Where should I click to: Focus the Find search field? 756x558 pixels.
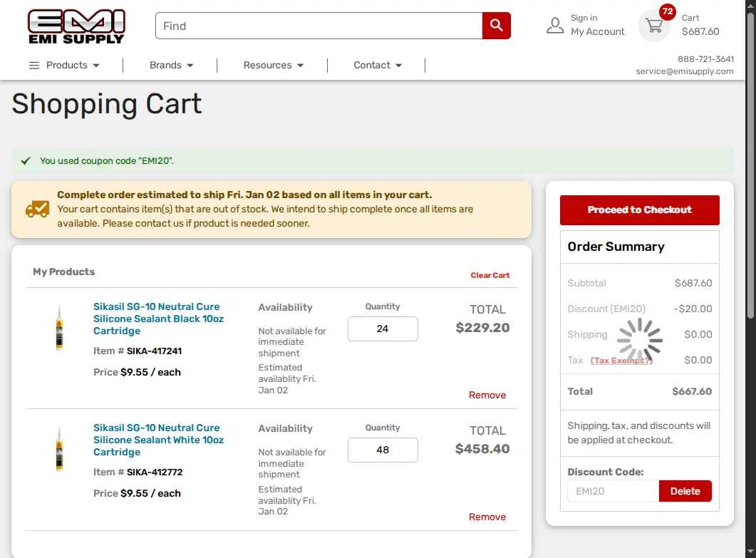point(319,26)
